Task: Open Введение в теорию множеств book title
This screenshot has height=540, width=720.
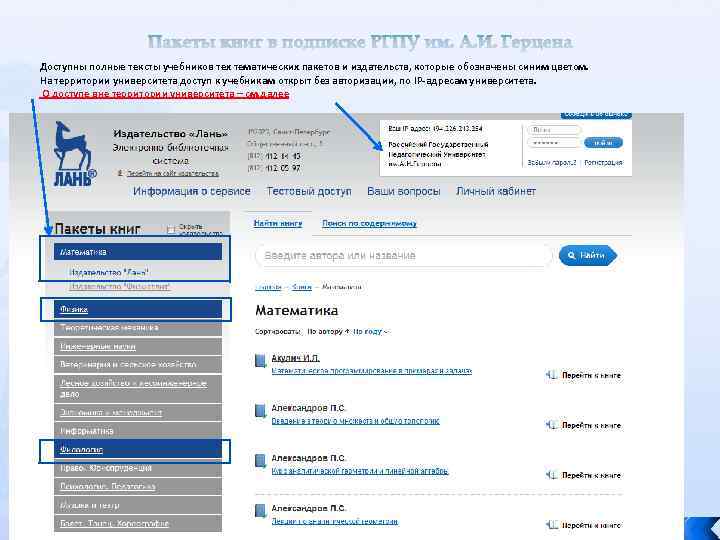Action: [x=355, y=421]
